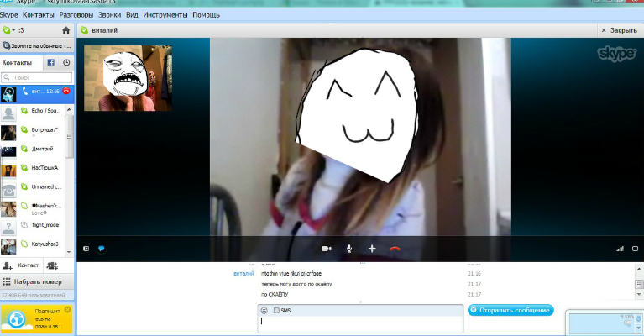Switch to the recent history clock tab
The width and height of the screenshot is (644, 336).
(66, 62)
